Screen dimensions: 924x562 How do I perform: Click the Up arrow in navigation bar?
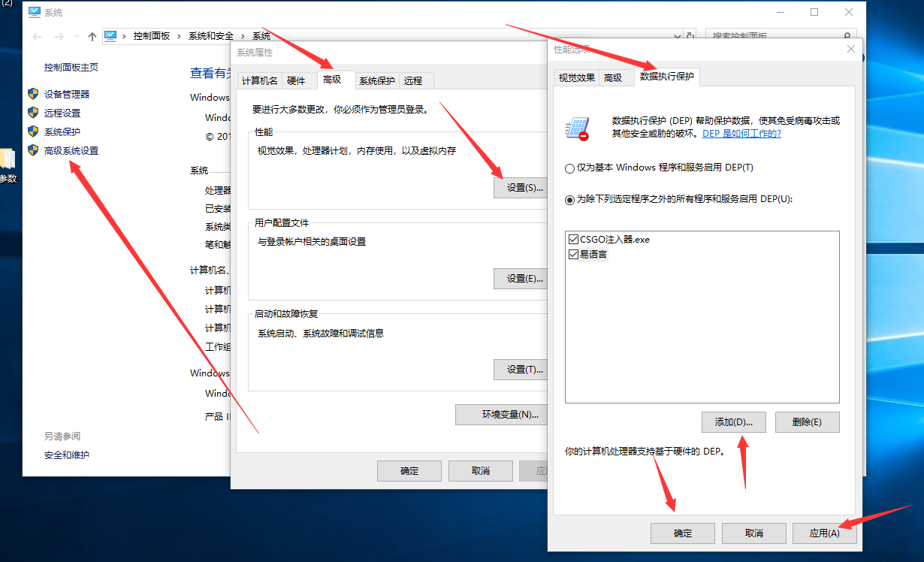click(92, 36)
